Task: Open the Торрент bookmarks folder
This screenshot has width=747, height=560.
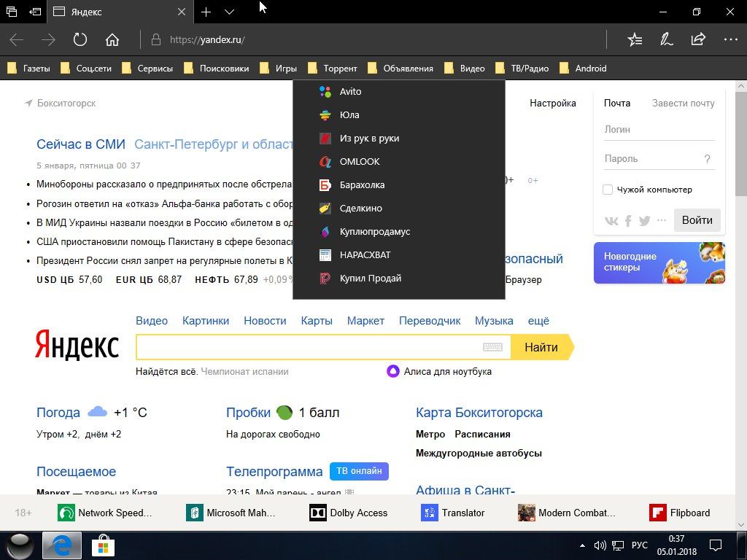Action: click(332, 69)
